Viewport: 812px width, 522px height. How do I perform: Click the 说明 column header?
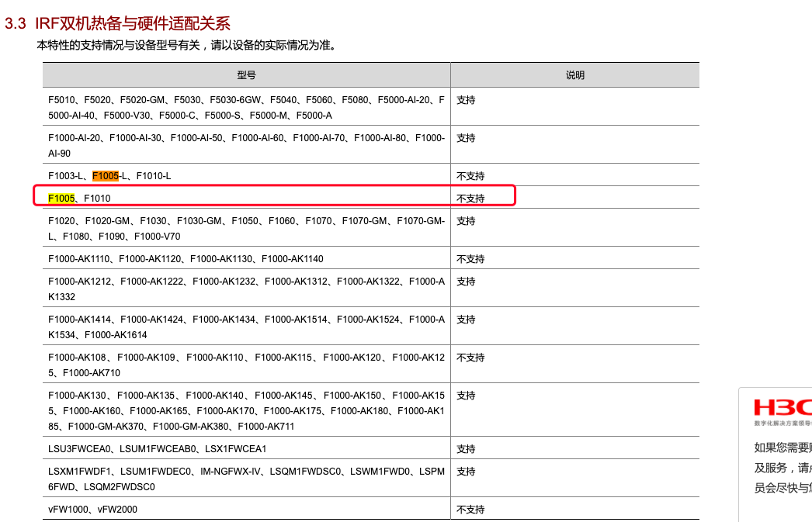(574, 75)
